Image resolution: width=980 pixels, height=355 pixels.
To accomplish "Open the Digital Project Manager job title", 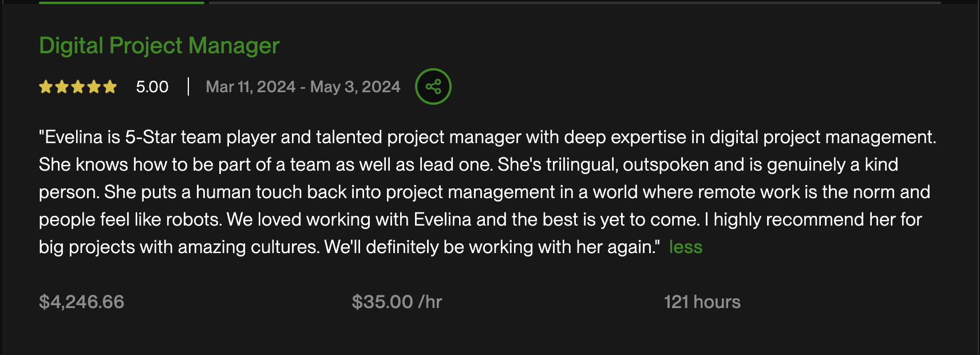I will [159, 46].
